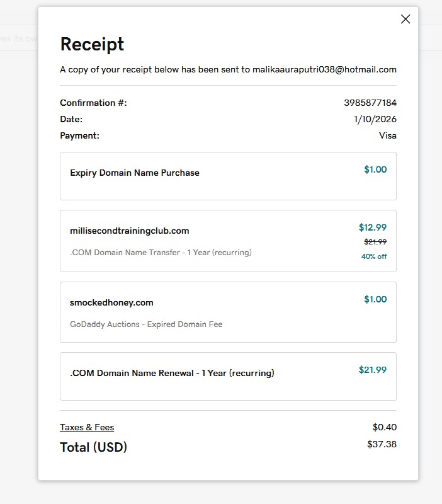Click the millisecondtrainingclub.com domain name
442x504 pixels.
130,231
